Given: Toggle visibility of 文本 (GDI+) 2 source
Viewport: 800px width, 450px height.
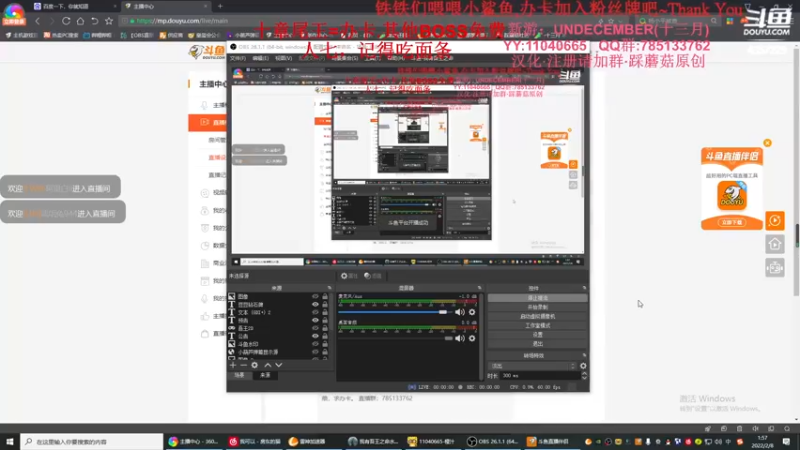Looking at the screenshot, I should click(315, 312).
